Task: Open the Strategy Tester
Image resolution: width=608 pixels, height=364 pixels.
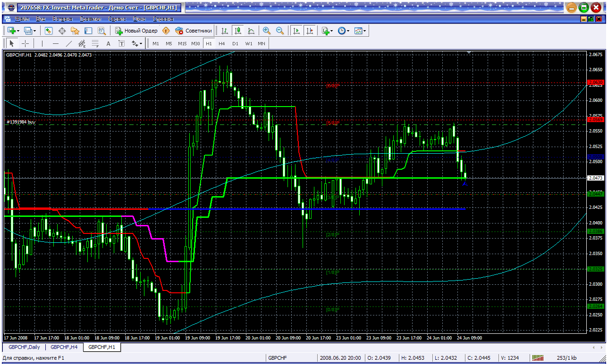Action: click(x=101, y=31)
